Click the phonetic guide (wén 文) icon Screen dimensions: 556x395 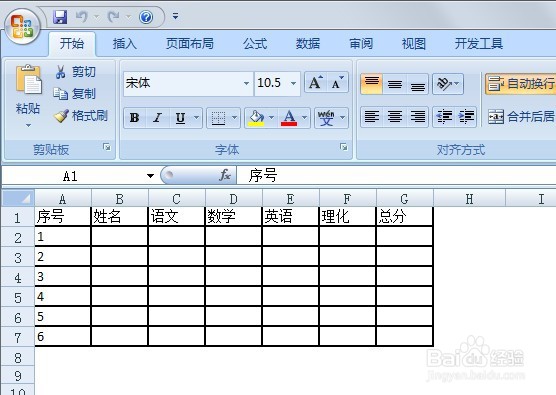(326, 118)
